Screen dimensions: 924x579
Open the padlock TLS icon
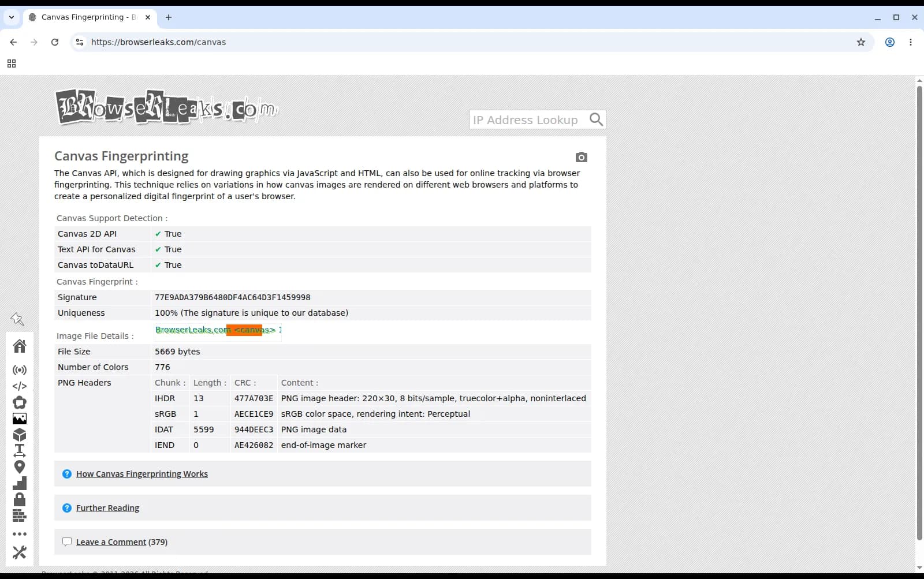tap(20, 499)
